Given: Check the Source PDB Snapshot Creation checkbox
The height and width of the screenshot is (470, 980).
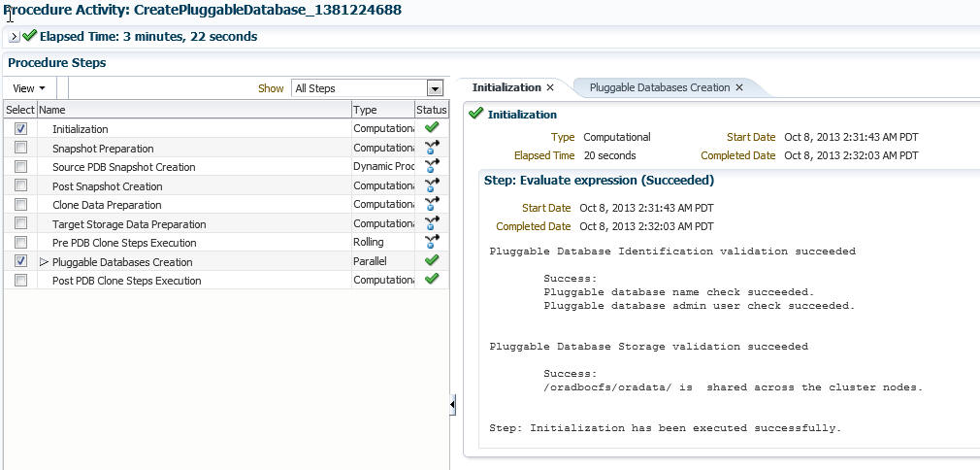Looking at the screenshot, I should (20, 166).
